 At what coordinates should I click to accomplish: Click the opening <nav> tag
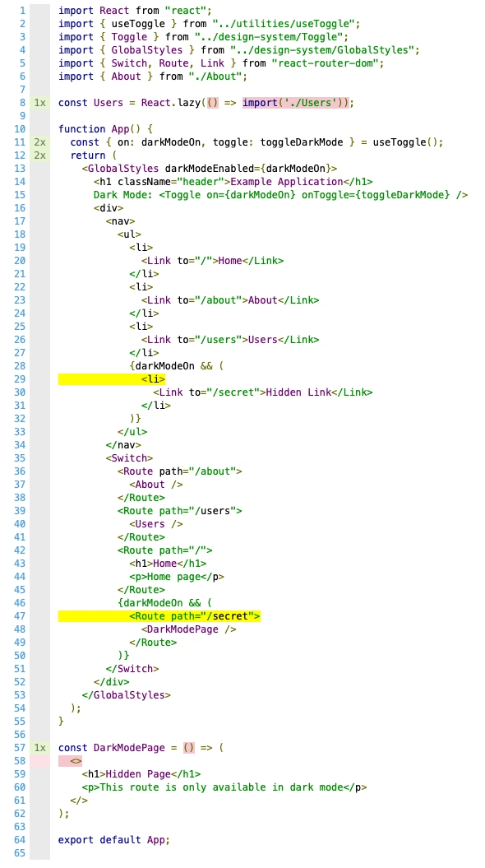[121, 221]
